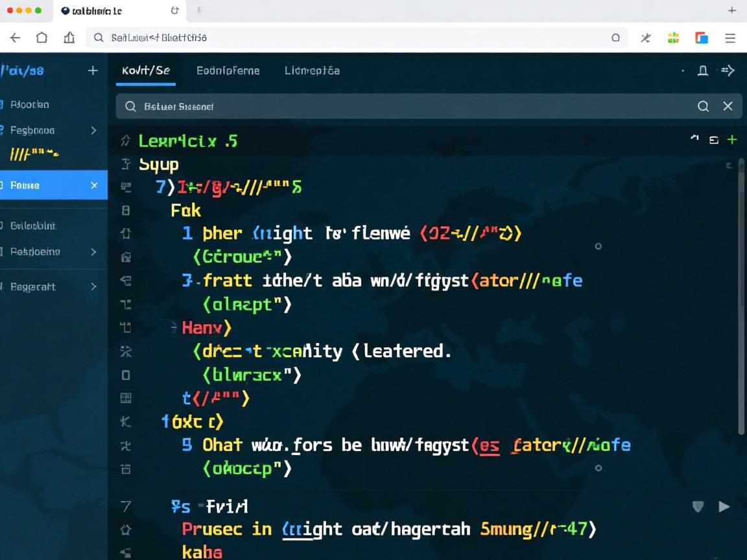The image size is (747, 560).
Task: Click the green plus icon beside code header
Action: click(x=732, y=139)
